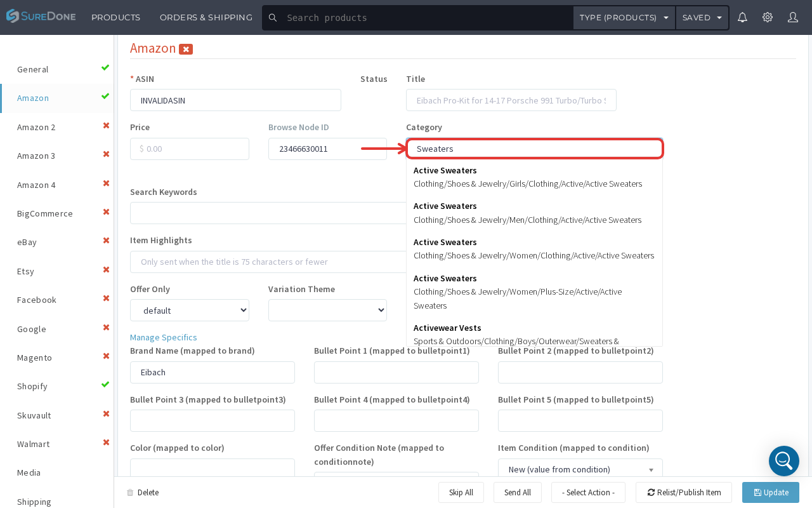The image size is (812, 508).
Task: Focus the Bullet Point 1 field
Action: click(396, 372)
